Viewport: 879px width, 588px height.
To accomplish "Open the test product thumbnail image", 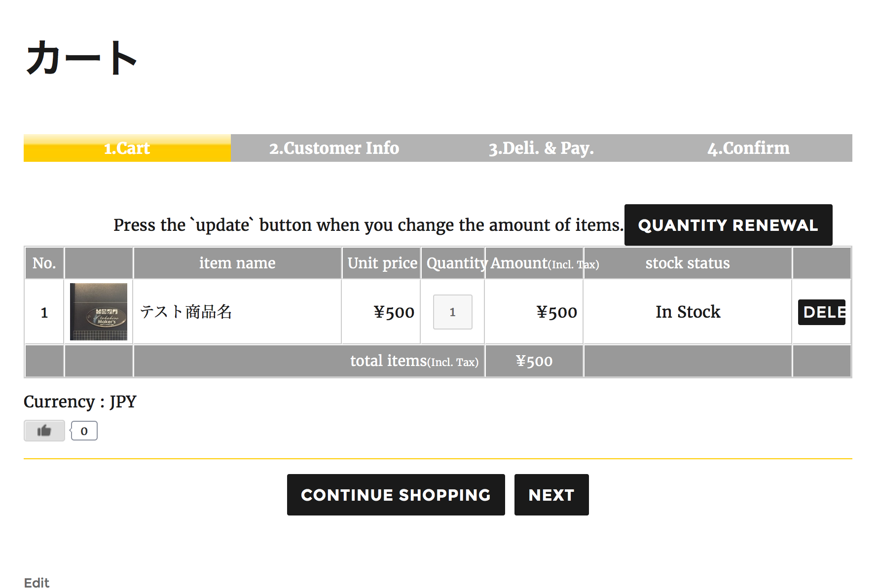I will click(x=99, y=312).
